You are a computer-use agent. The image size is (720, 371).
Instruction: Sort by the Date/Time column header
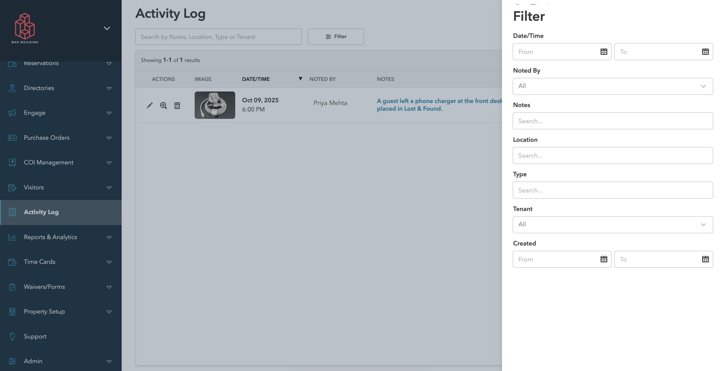click(x=256, y=79)
